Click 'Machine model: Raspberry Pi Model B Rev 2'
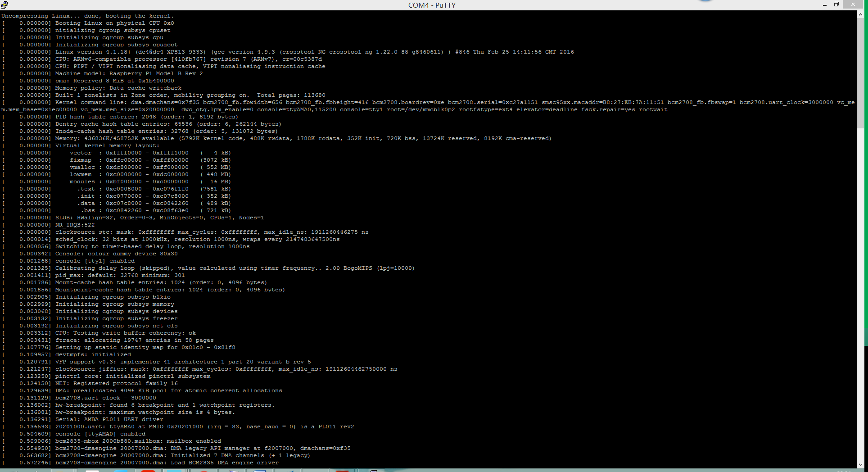Image resolution: width=868 pixels, height=472 pixels. point(129,73)
